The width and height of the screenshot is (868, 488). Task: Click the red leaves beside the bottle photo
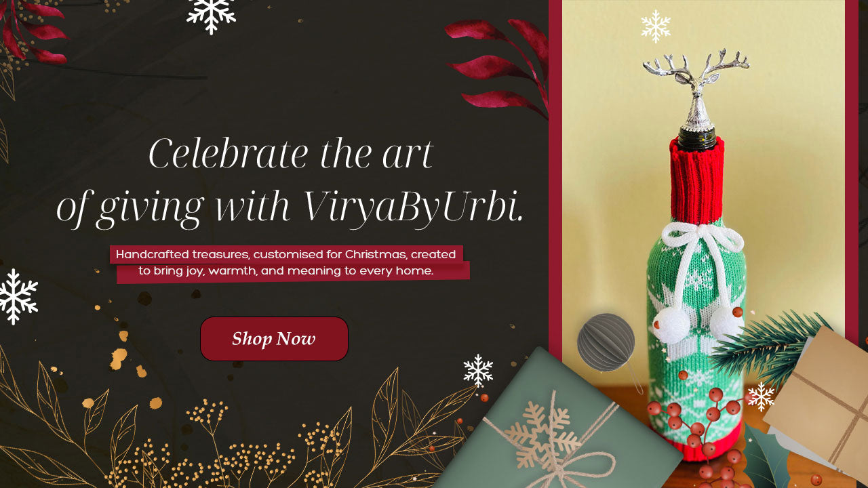click(x=498, y=66)
